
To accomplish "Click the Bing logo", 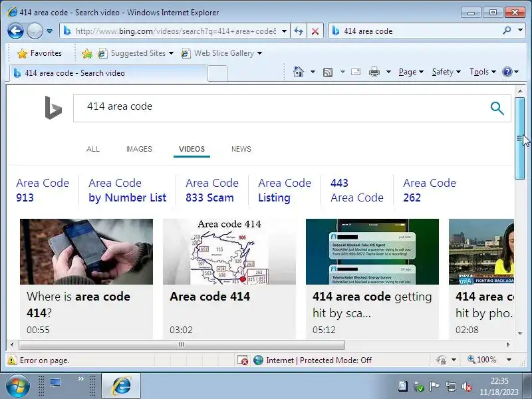I will (x=53, y=108).
